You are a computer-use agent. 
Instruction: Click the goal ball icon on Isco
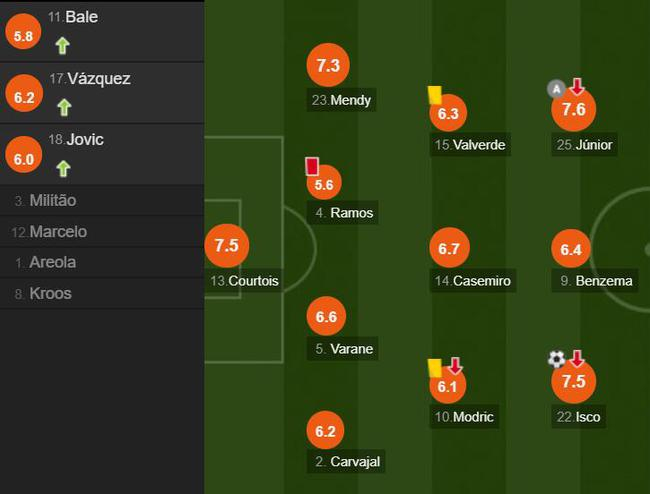tap(556, 359)
